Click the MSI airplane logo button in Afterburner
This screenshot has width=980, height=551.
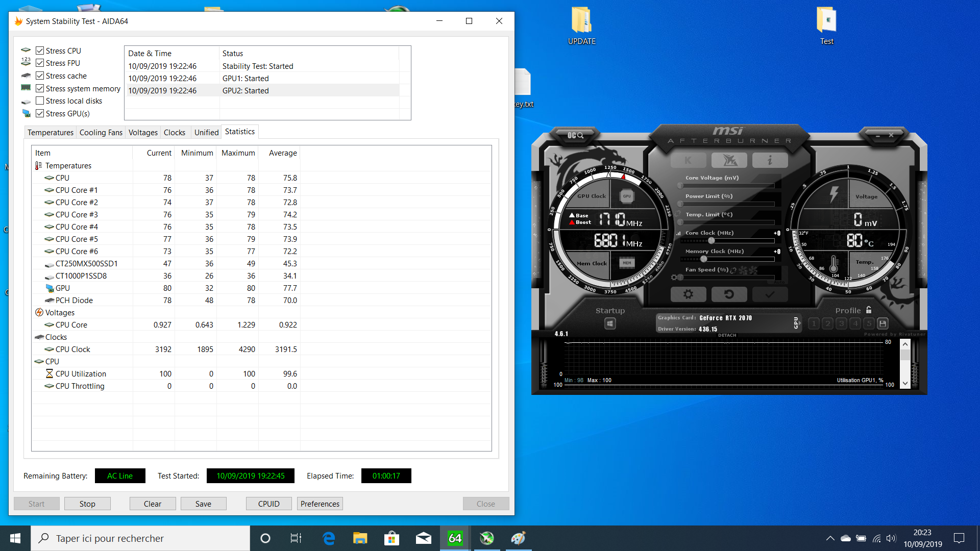(729, 160)
